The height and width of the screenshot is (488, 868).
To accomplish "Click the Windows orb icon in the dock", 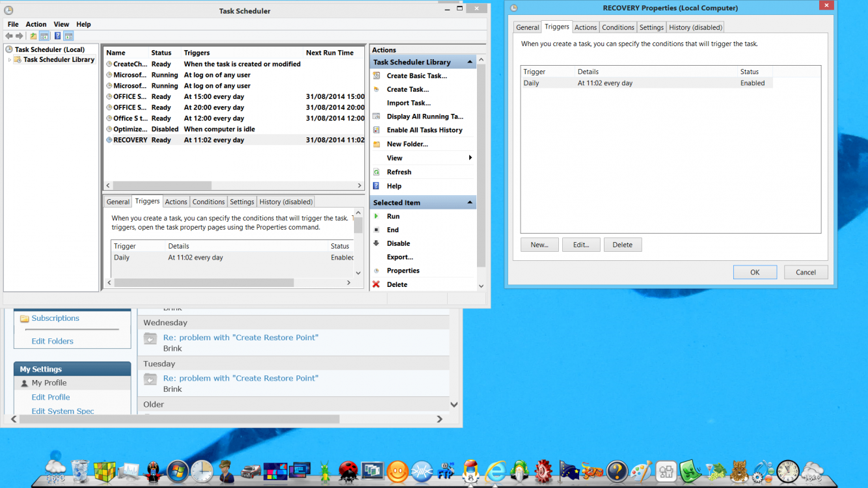I will pos(178,470).
